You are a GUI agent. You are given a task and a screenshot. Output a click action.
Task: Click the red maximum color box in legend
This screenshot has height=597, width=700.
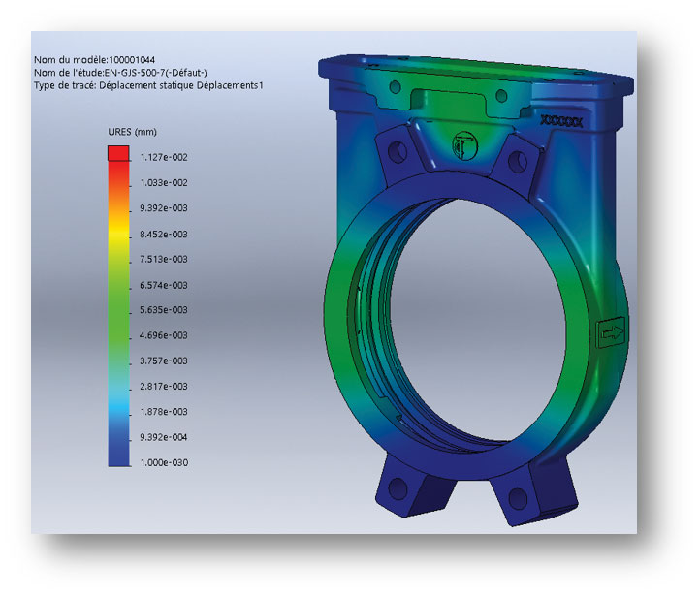point(118,153)
